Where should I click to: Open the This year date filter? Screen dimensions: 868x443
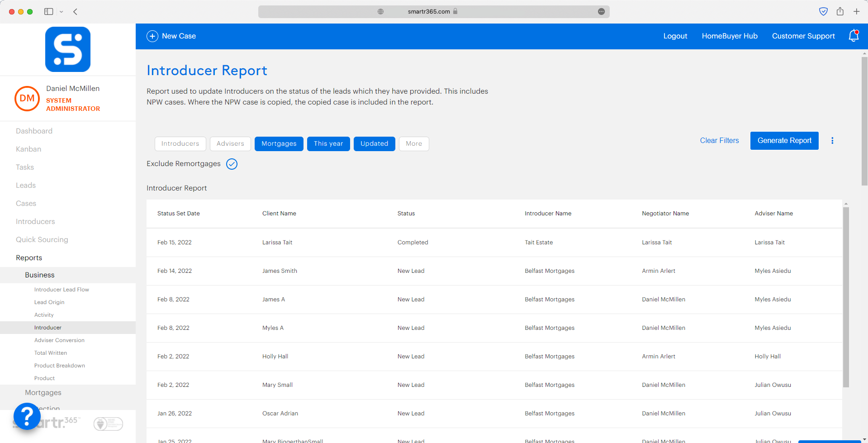tap(328, 144)
